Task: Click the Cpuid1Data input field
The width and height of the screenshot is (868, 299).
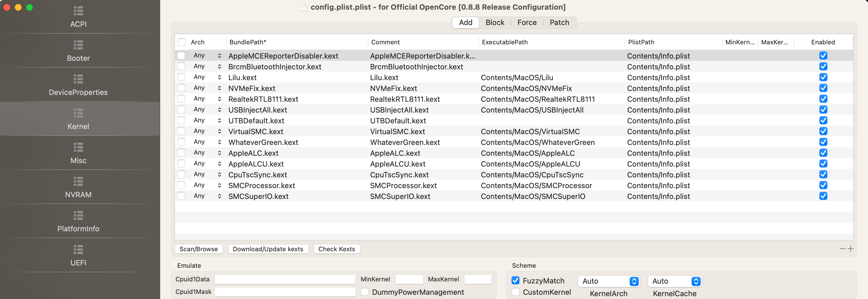Action: coord(285,279)
